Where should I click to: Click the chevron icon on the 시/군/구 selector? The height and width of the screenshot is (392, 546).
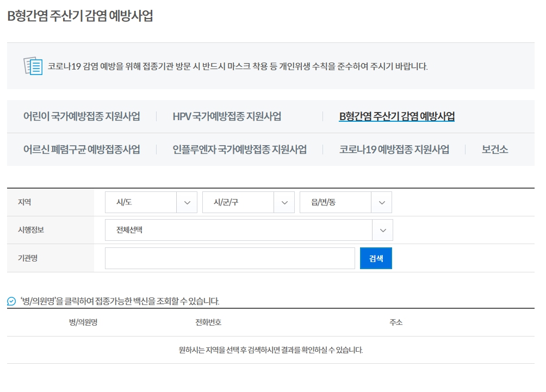[x=284, y=202]
